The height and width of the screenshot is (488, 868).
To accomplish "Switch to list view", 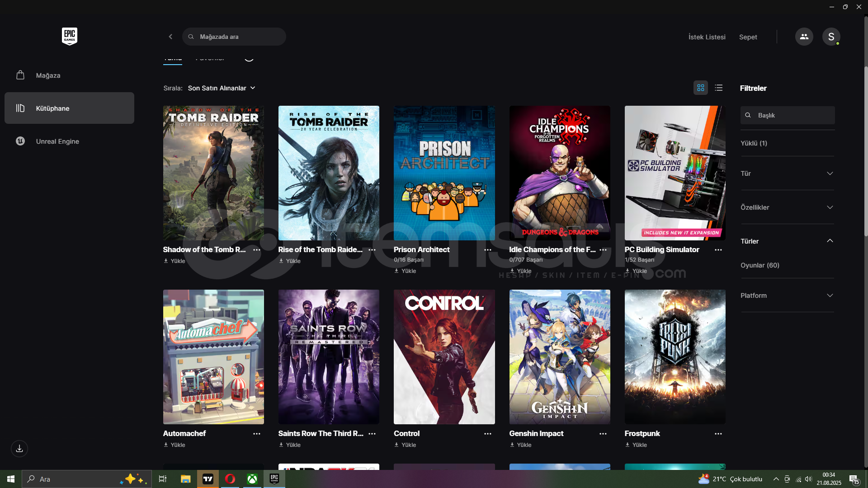I will point(718,88).
